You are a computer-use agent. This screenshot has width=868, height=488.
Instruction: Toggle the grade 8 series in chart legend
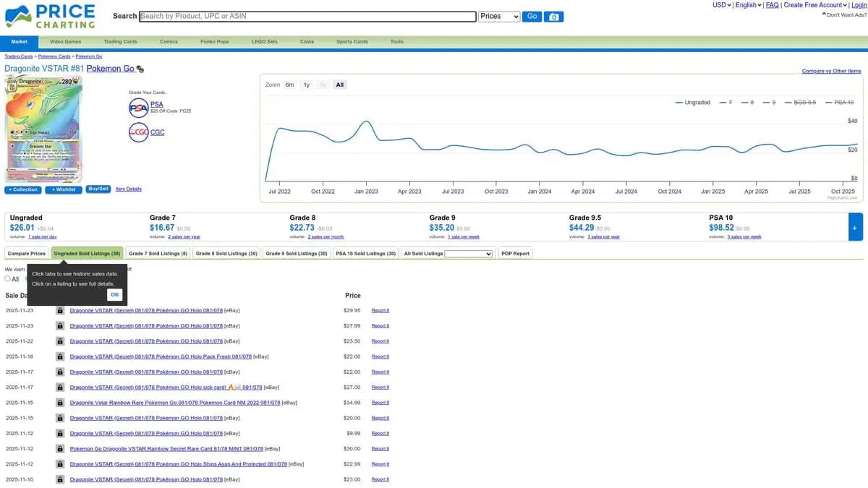(x=747, y=103)
